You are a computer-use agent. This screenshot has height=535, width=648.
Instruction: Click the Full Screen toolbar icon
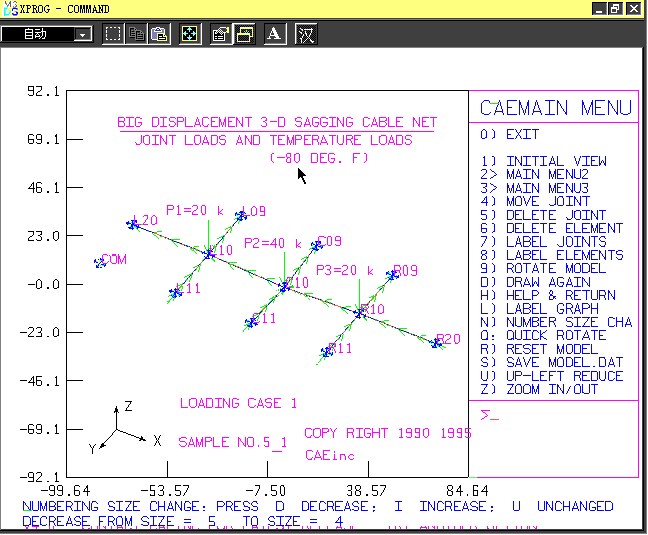pos(189,34)
